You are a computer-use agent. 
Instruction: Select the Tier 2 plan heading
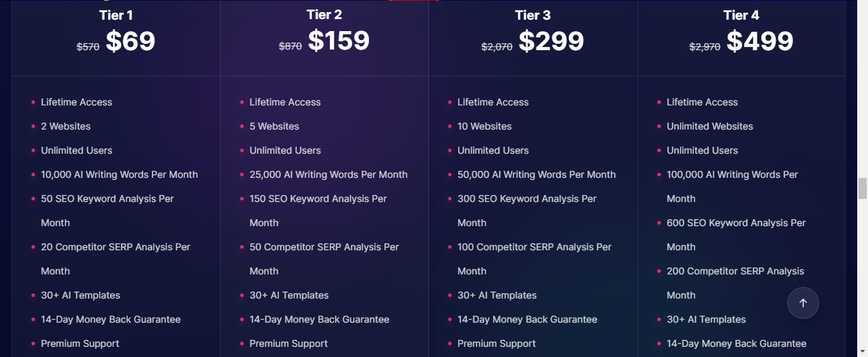(324, 15)
